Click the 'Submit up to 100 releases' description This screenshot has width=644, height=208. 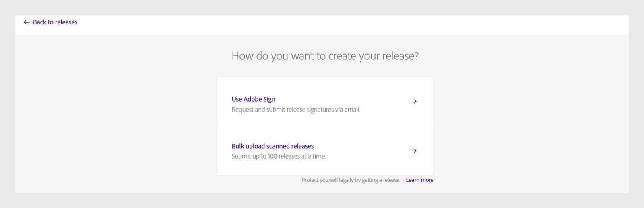279,156
